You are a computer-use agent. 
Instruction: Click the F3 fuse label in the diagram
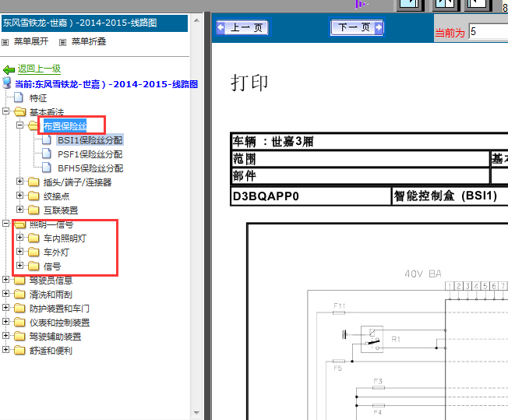coord(378,381)
